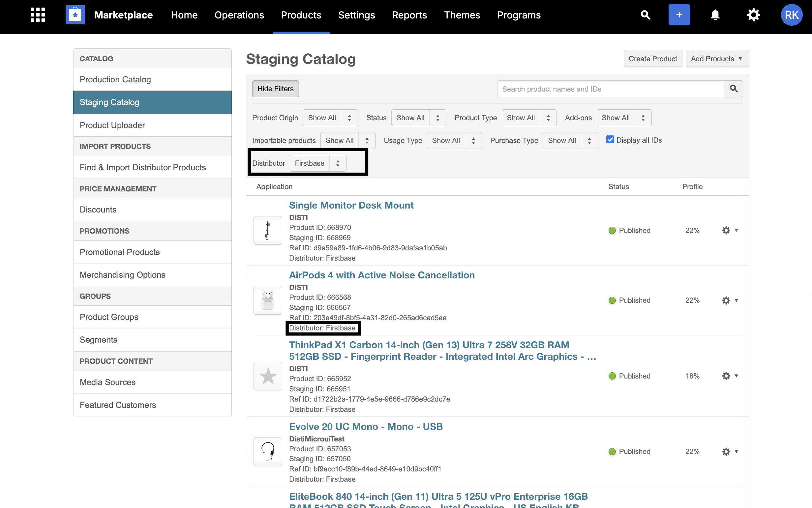Open gear menu for AirPods 4 row
The width and height of the screenshot is (812, 508).
point(729,300)
